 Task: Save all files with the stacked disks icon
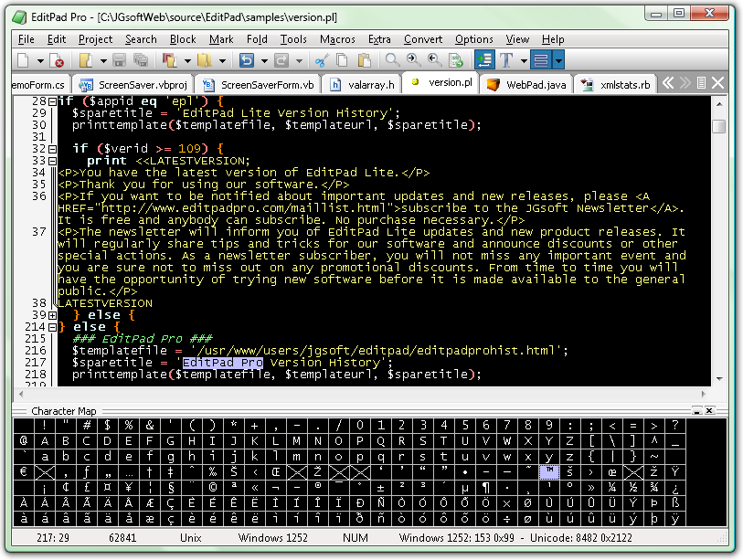click(140, 60)
